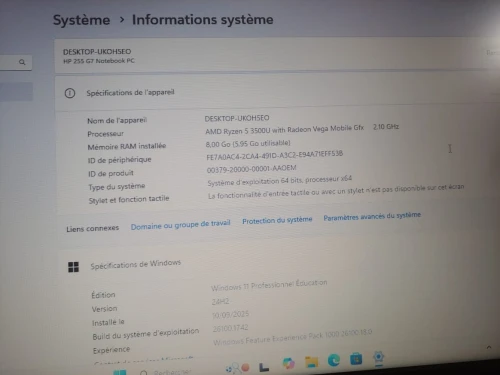Open the Copilot icon in the taskbar

click(x=288, y=363)
